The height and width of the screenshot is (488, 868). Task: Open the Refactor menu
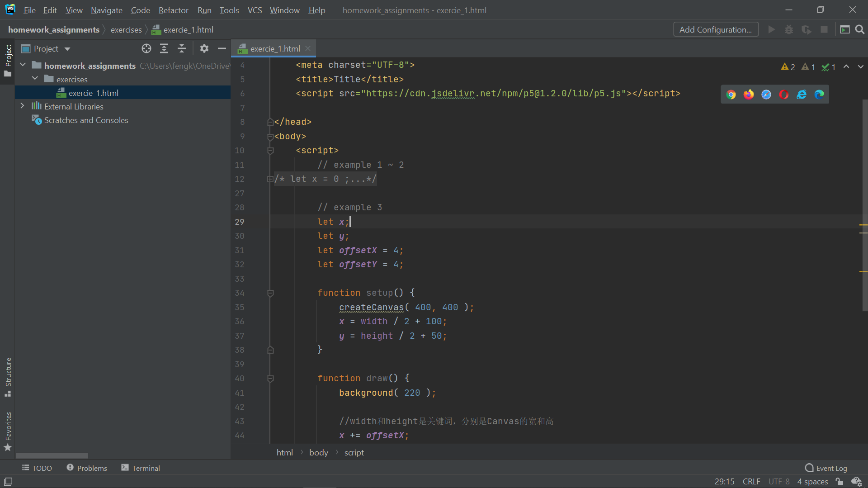click(x=173, y=10)
